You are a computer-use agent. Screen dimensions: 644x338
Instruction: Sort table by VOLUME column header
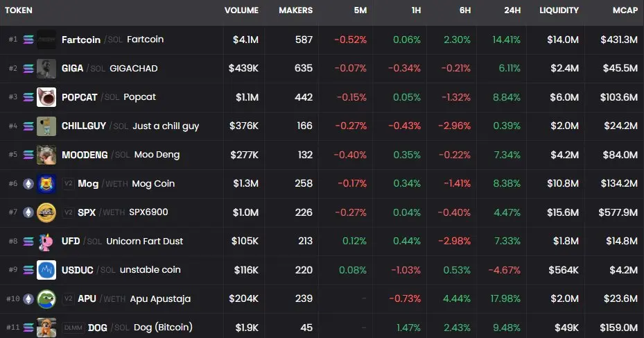coord(241,10)
